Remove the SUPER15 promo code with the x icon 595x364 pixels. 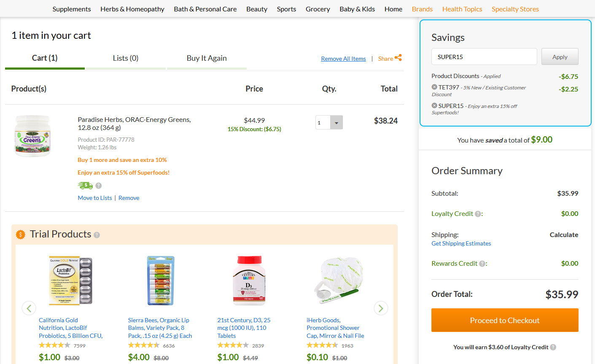coord(434,105)
